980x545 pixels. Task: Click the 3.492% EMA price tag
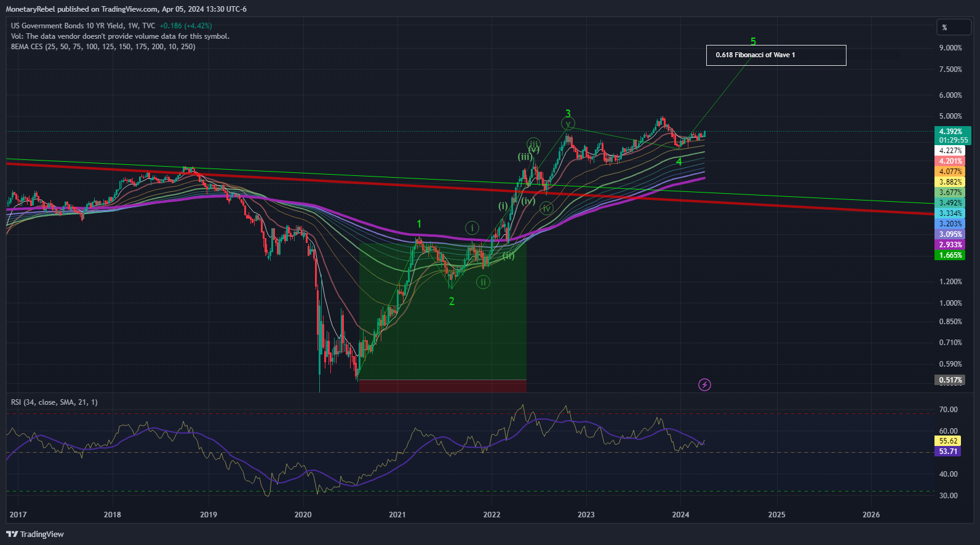(950, 203)
